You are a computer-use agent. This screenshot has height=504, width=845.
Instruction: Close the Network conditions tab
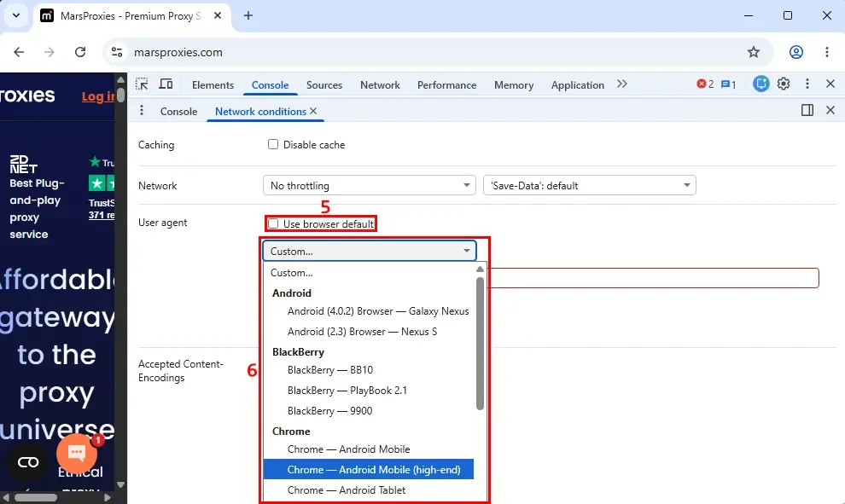click(x=313, y=111)
